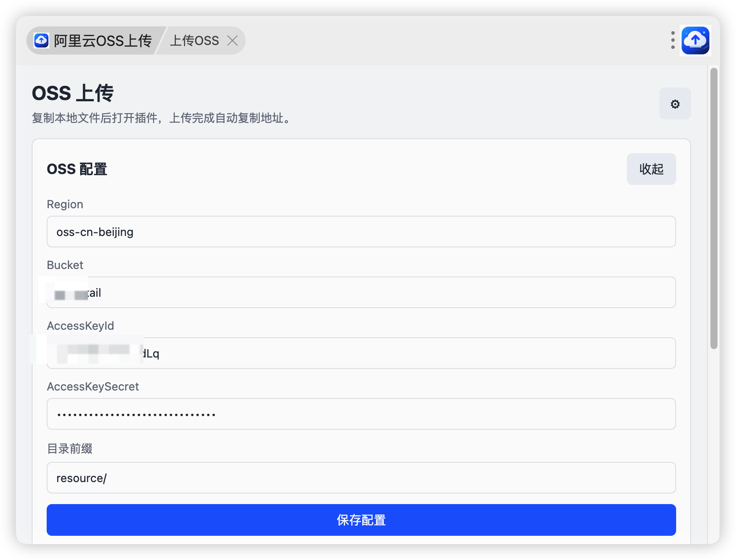Click the vertical scrollbar thumb
Screen dimensions: 736x560
coord(714,208)
